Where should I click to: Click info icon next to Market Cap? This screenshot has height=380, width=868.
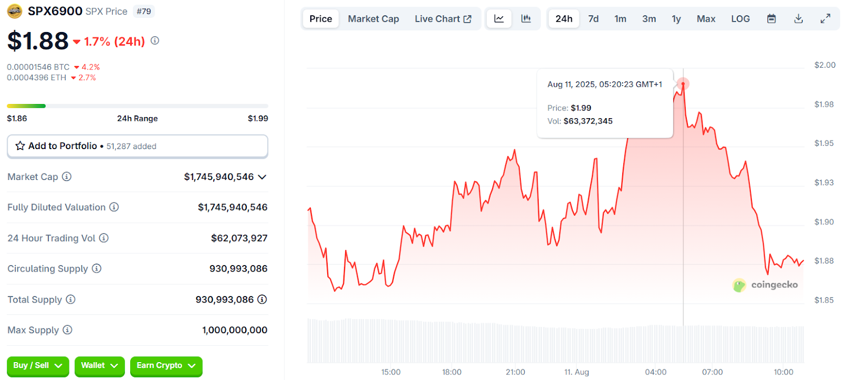[67, 177]
